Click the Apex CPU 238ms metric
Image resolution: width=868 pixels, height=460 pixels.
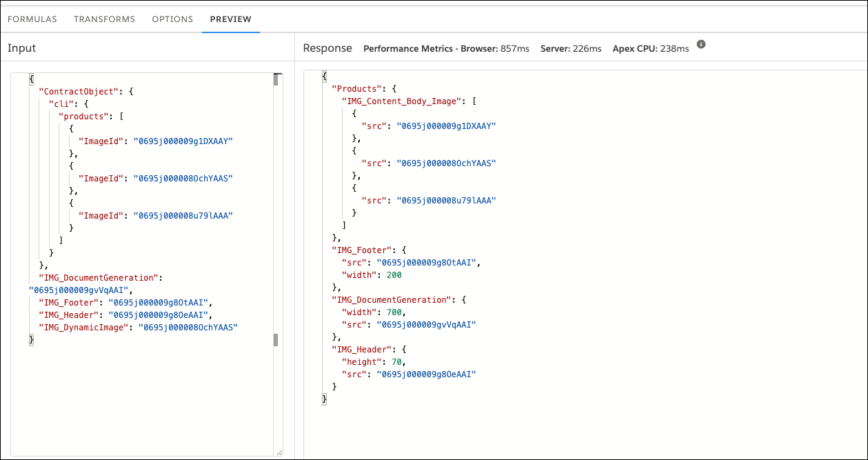651,49
